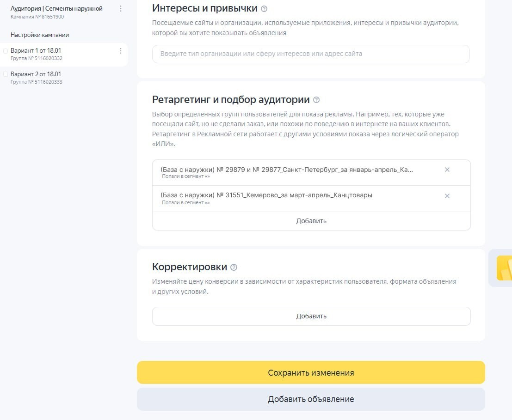
Task: Select the Вариант 2 от 18.01 group
Action: pyautogui.click(x=36, y=74)
